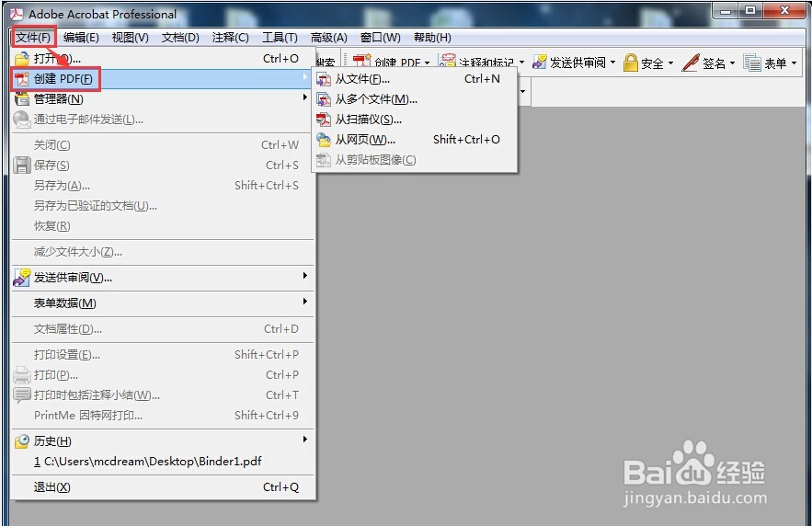Open the 签名 dropdown arrow
This screenshot has height=526, width=812.
click(732, 63)
